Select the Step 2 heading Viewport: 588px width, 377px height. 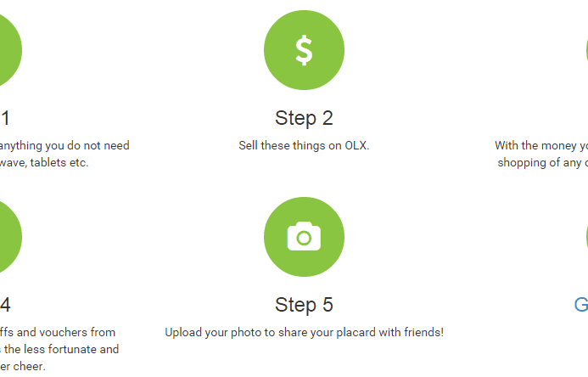pyautogui.click(x=304, y=118)
